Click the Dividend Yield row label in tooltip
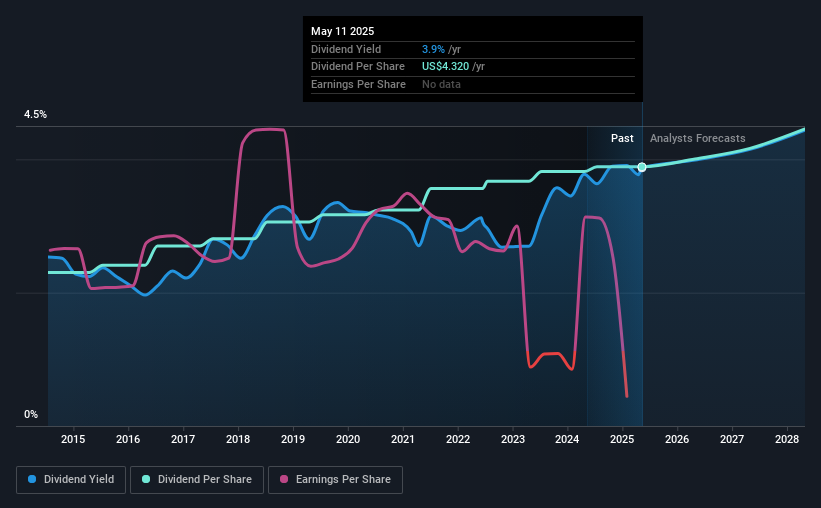This screenshot has width=821, height=508. 346,49
